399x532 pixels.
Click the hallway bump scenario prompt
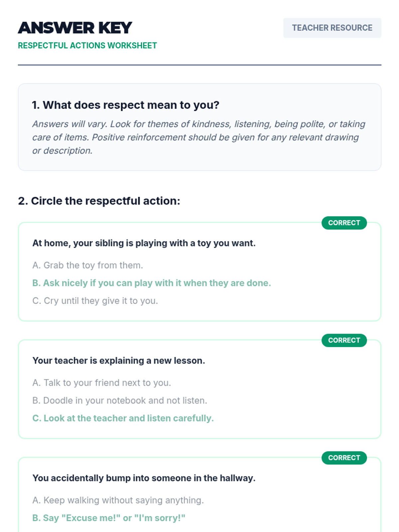pos(144,478)
